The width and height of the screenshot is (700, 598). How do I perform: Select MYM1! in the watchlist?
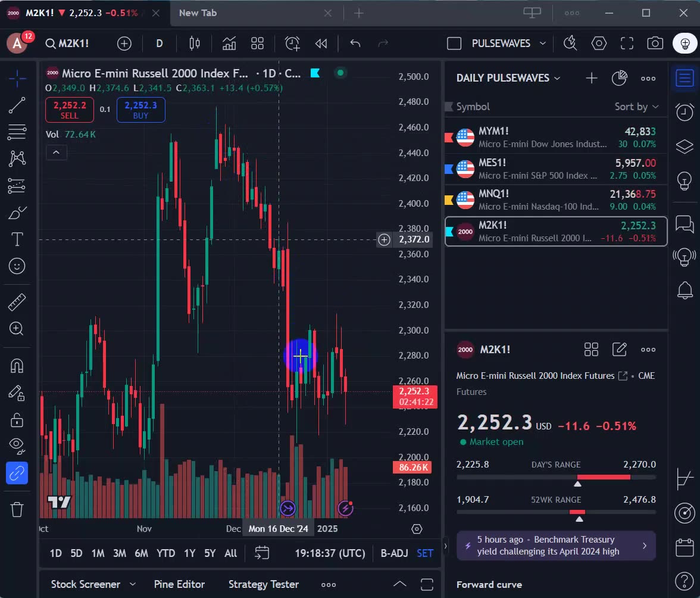556,137
